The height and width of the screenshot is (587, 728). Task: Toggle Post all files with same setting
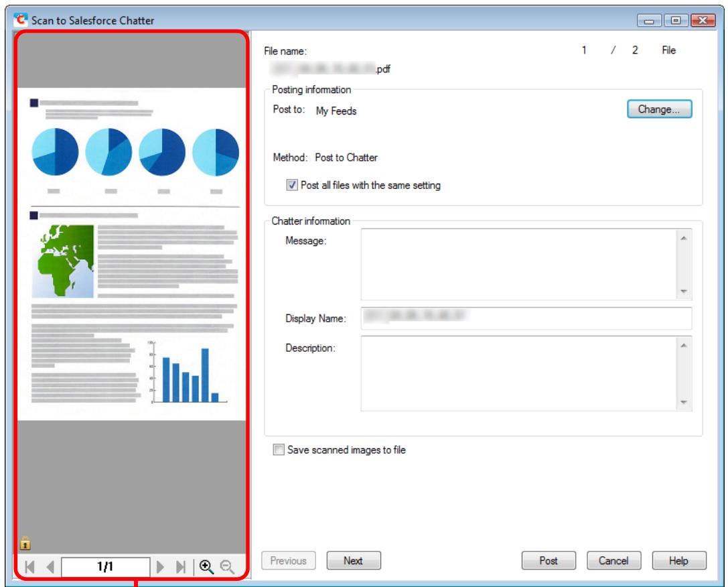point(291,185)
